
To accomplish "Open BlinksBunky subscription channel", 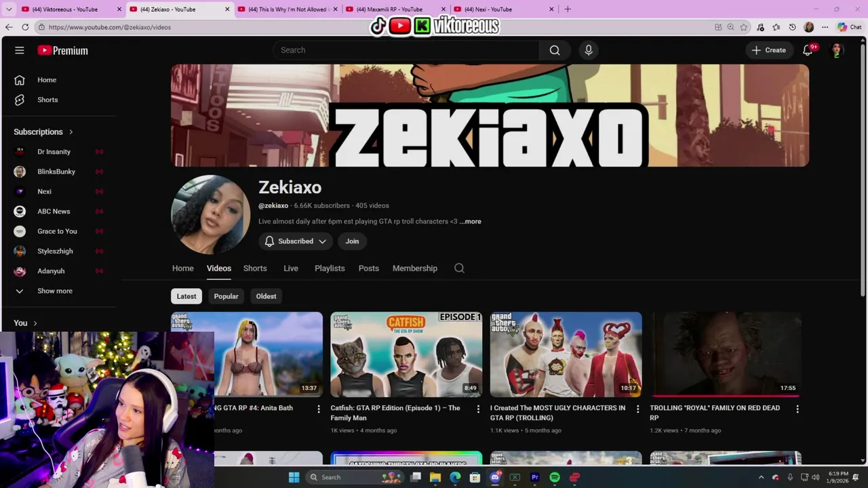I will [x=58, y=171].
